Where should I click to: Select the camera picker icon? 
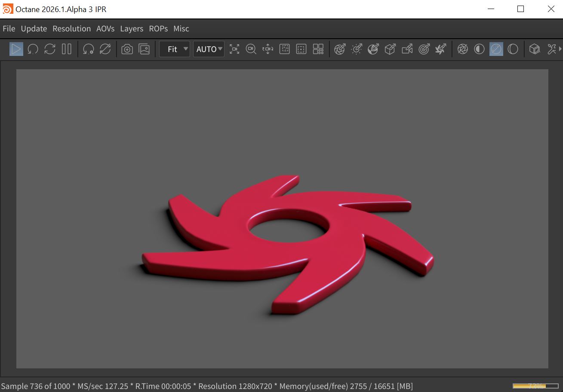point(407,49)
